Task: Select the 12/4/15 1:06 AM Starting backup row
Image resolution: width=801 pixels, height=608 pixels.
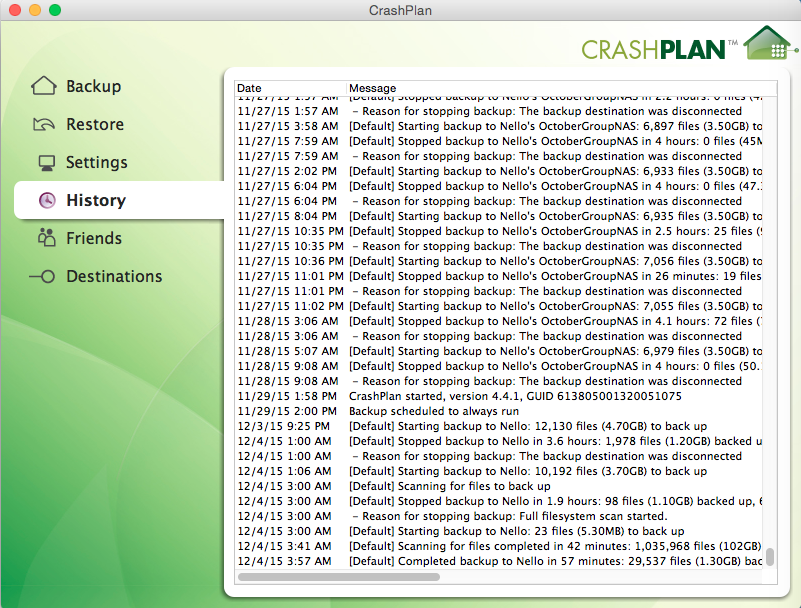Action: point(499,471)
